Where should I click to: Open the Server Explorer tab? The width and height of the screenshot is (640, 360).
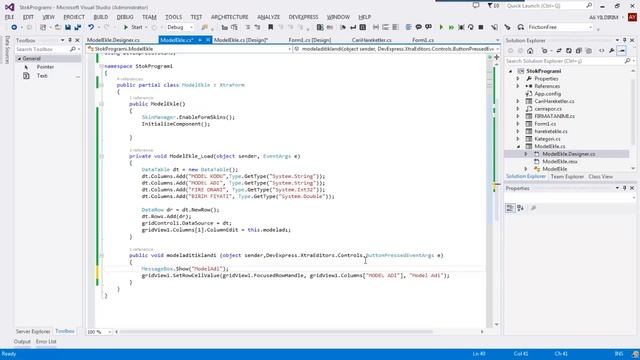[x=33, y=331]
